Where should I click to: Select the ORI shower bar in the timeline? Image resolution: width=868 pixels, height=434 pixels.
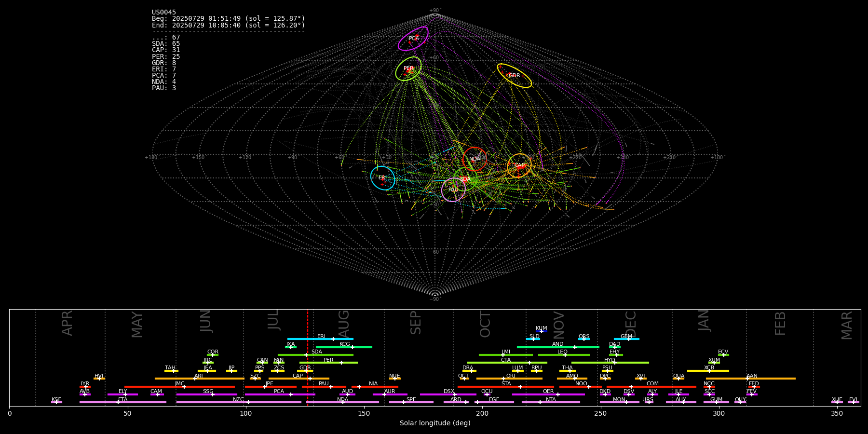[509, 379]
